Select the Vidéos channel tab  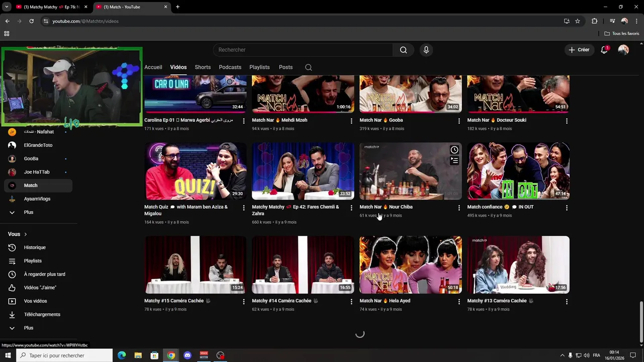coord(178,67)
